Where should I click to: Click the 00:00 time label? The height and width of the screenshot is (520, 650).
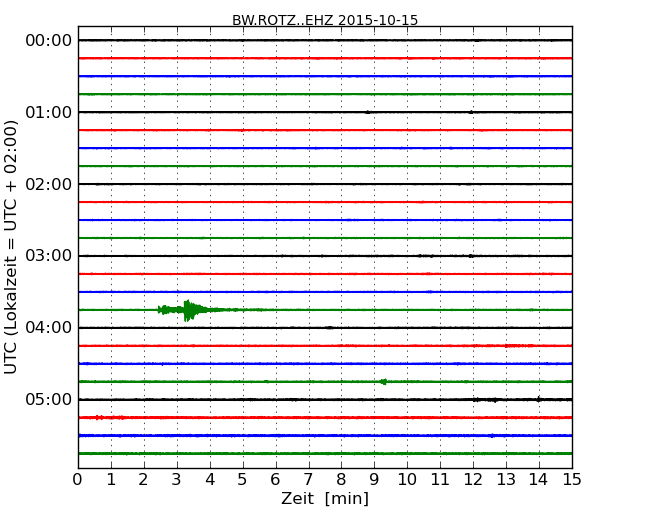coord(49,41)
